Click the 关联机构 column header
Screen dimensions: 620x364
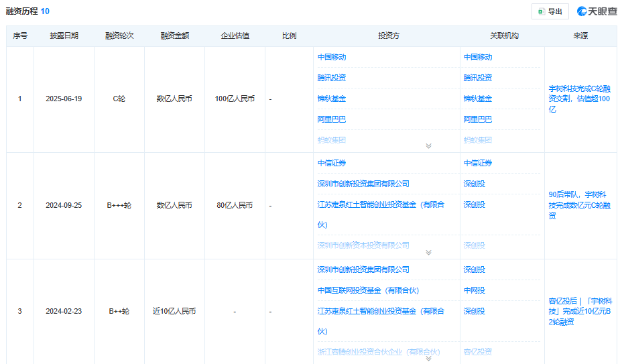click(504, 36)
